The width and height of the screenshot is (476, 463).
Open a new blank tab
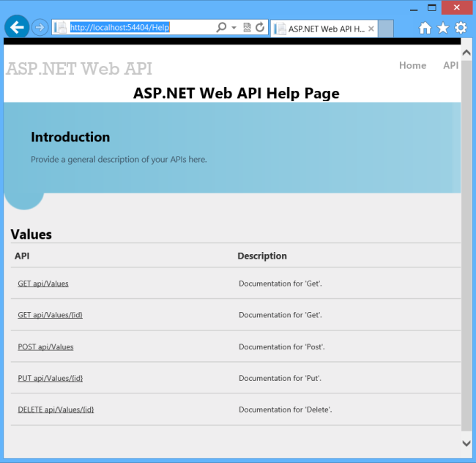pos(386,29)
